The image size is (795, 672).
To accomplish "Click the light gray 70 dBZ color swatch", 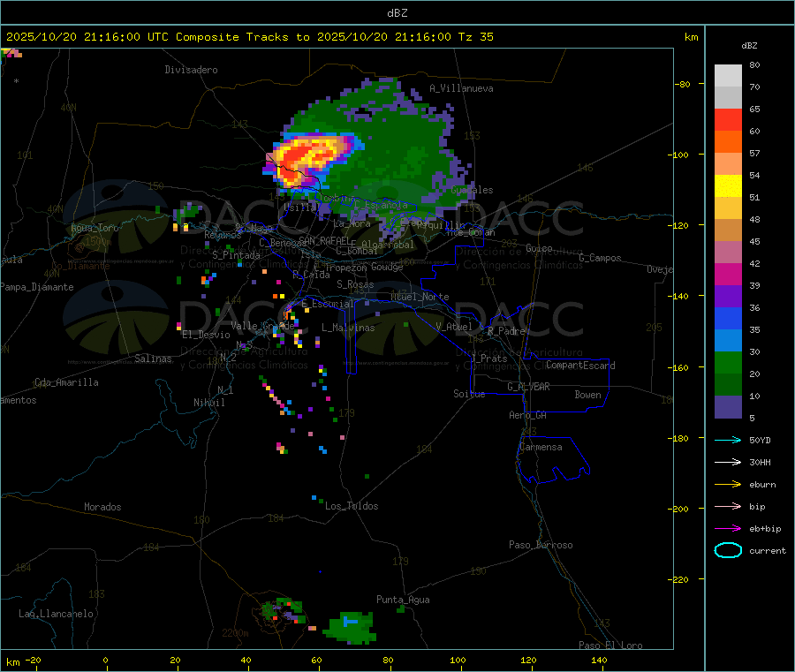I will pos(728,76).
